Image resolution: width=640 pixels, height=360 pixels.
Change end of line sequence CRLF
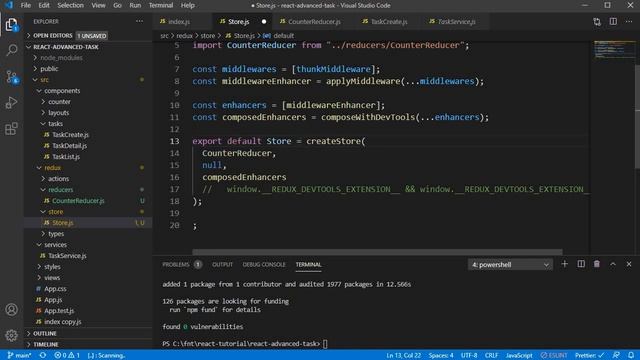[x=491, y=355]
